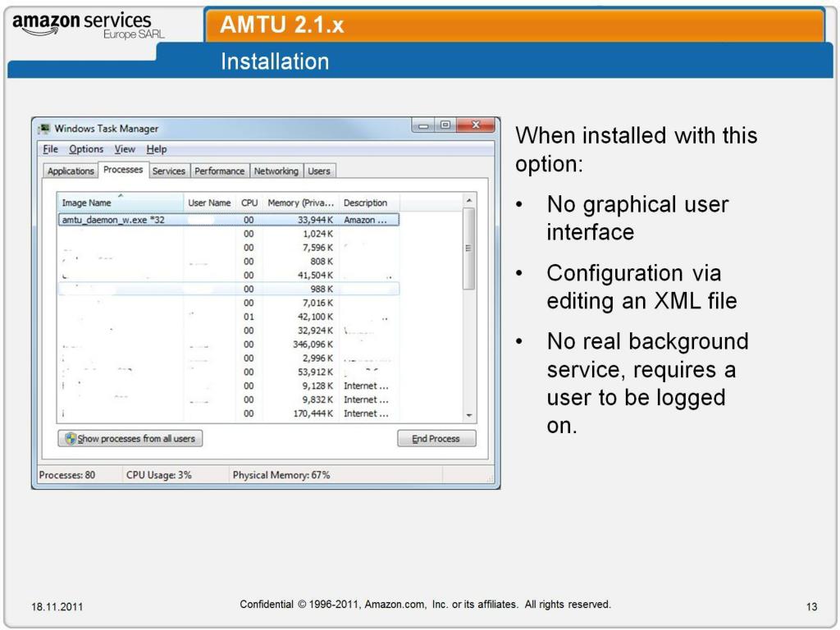Click the 1,024 K memory value

(x=317, y=234)
